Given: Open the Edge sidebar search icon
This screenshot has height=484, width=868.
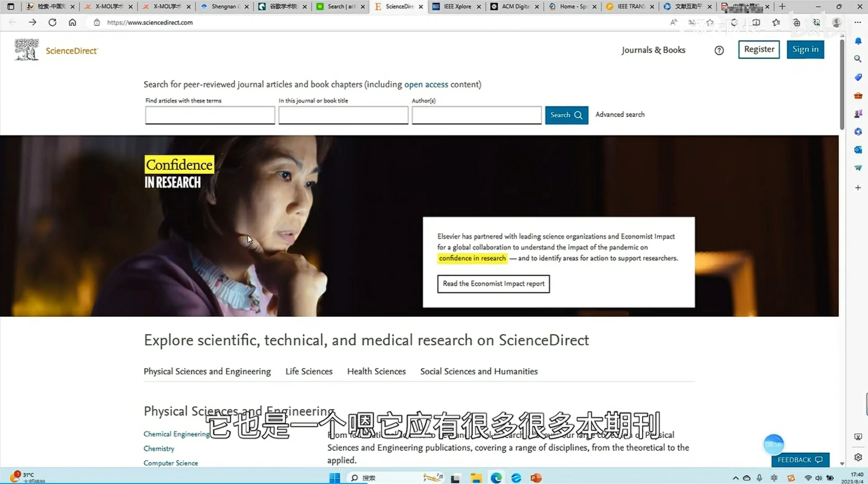Looking at the screenshot, I should [x=858, y=59].
